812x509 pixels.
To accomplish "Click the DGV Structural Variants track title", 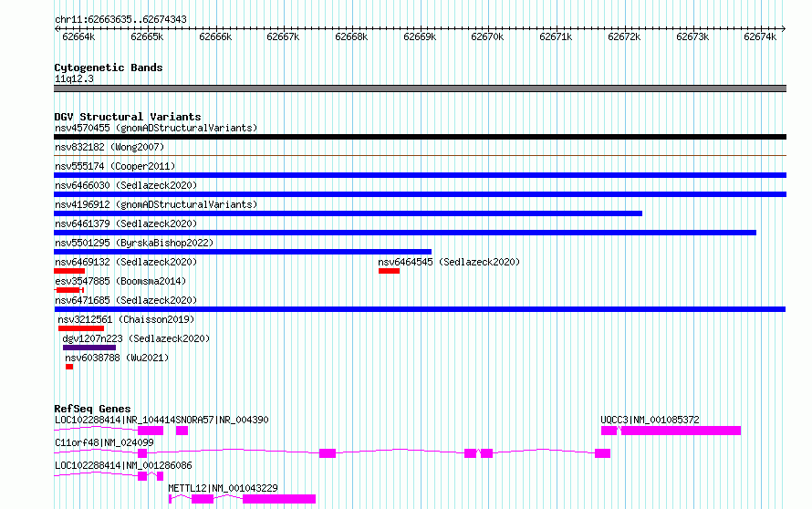I will [x=128, y=117].
